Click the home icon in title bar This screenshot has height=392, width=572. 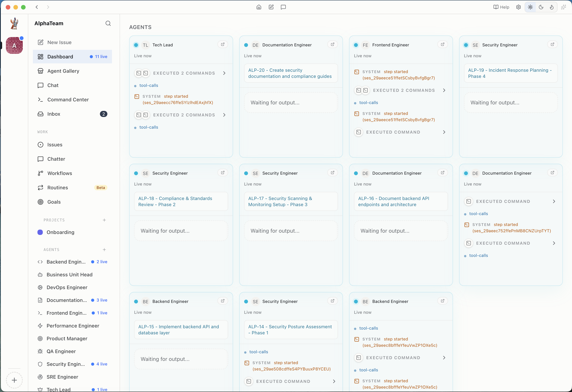pos(259,7)
